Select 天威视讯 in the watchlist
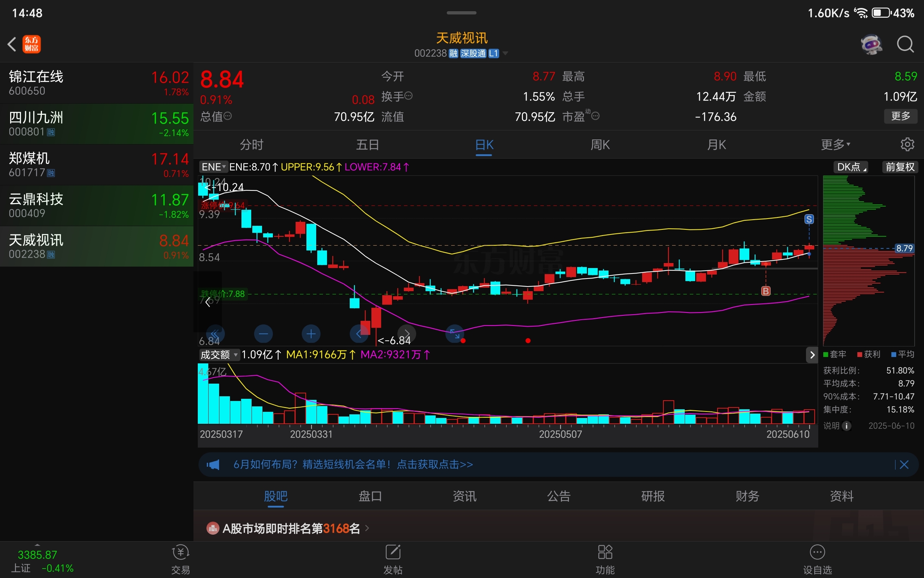924x578 pixels. pos(97,247)
